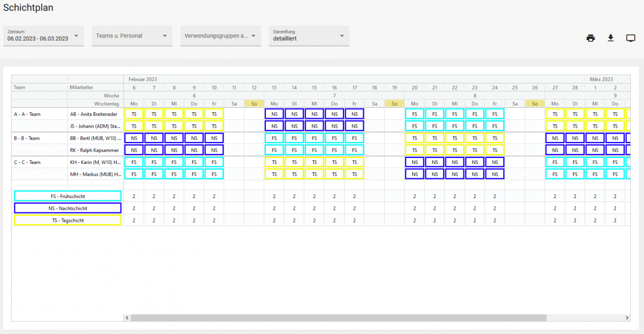
Task: Click Bertl's NS cell on February 6
Action: pos(133,138)
